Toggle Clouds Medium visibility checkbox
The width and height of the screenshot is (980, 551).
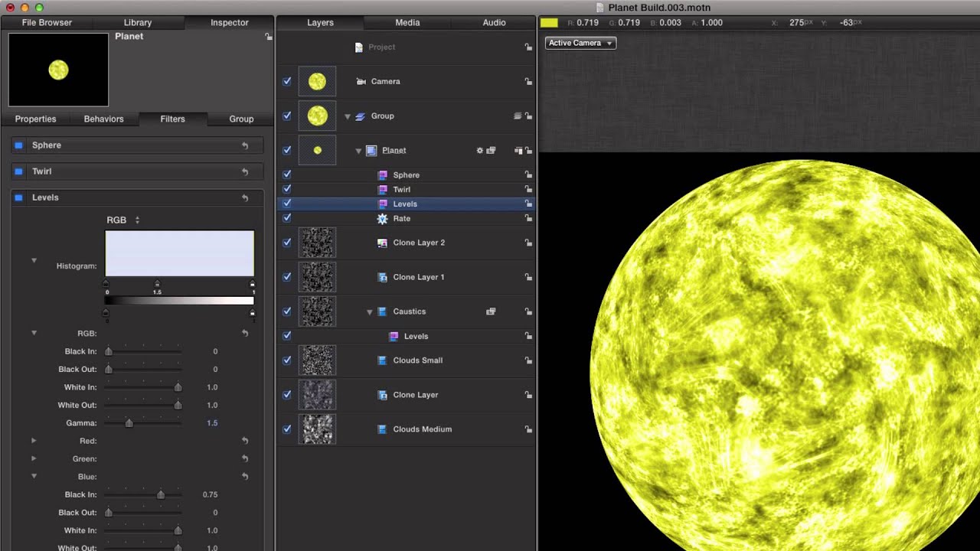click(x=287, y=429)
